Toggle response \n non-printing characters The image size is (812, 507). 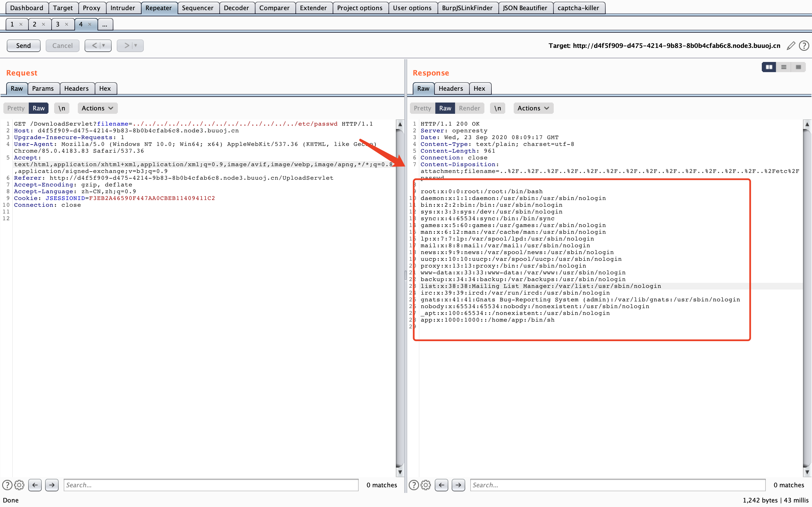(497, 108)
